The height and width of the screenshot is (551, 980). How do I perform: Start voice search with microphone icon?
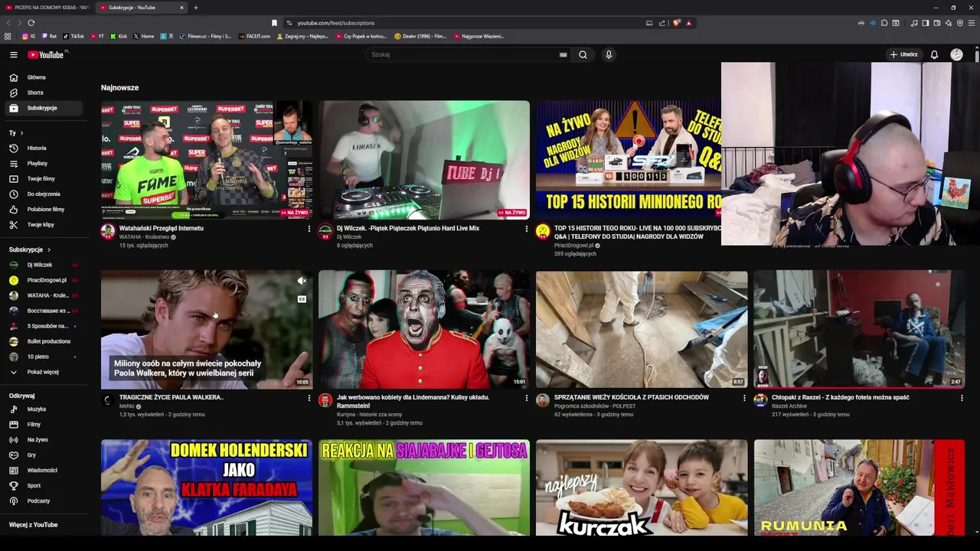click(609, 54)
